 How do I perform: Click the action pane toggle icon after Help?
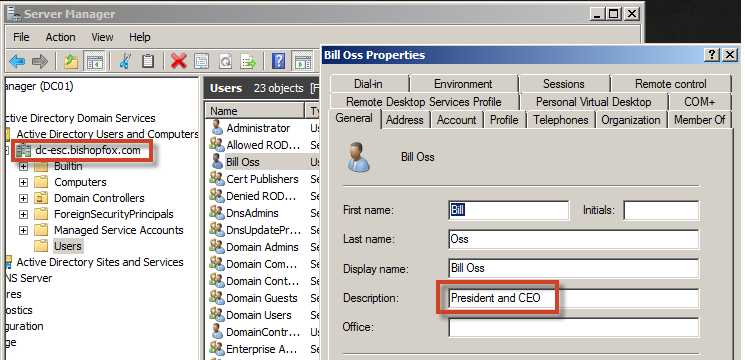[x=302, y=61]
